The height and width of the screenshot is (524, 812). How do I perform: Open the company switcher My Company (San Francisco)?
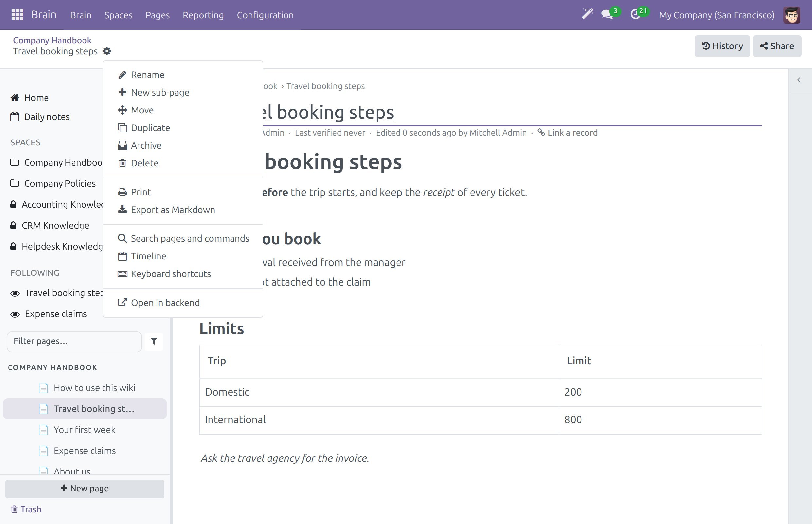coord(716,15)
